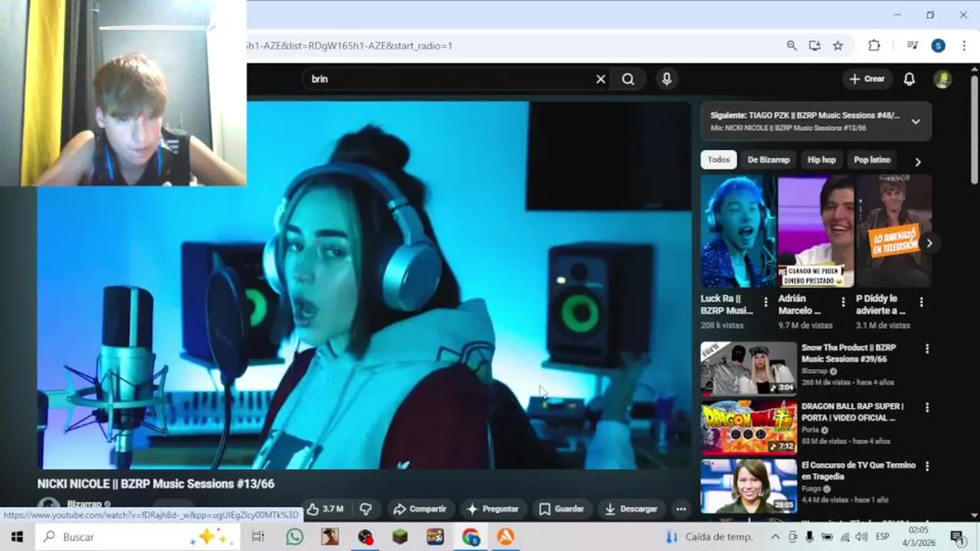Click the main video player
980x551 pixels.
click(x=364, y=285)
